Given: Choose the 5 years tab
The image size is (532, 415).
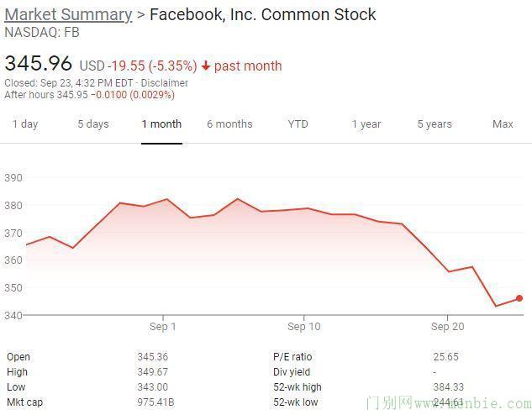Looking at the screenshot, I should pyautogui.click(x=435, y=124).
